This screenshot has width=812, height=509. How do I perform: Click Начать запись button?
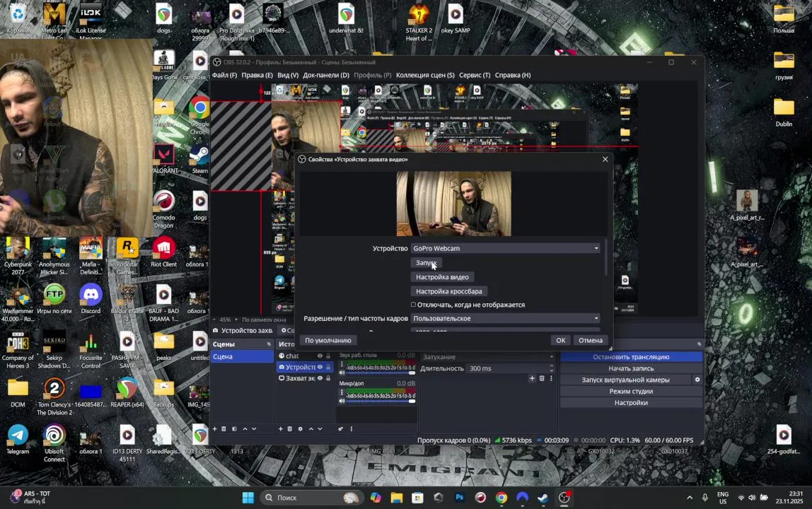coord(631,368)
